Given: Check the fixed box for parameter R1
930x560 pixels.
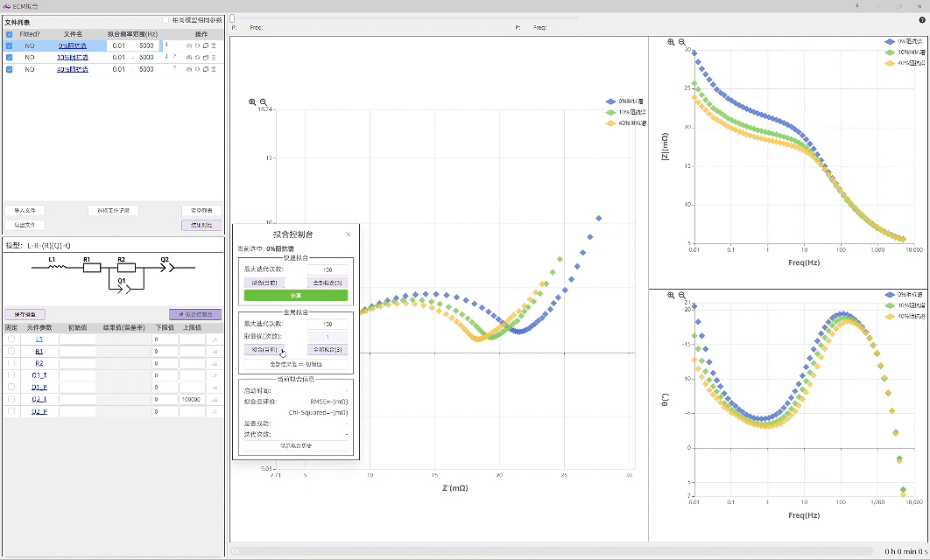Looking at the screenshot, I should pos(11,351).
